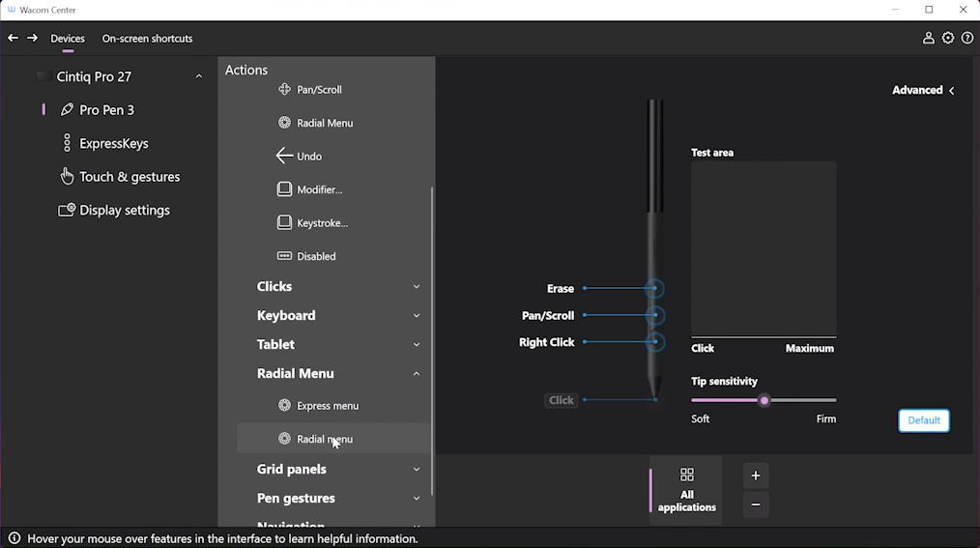This screenshot has width=980, height=548.
Task: Expand the Tablet section
Action: click(417, 344)
